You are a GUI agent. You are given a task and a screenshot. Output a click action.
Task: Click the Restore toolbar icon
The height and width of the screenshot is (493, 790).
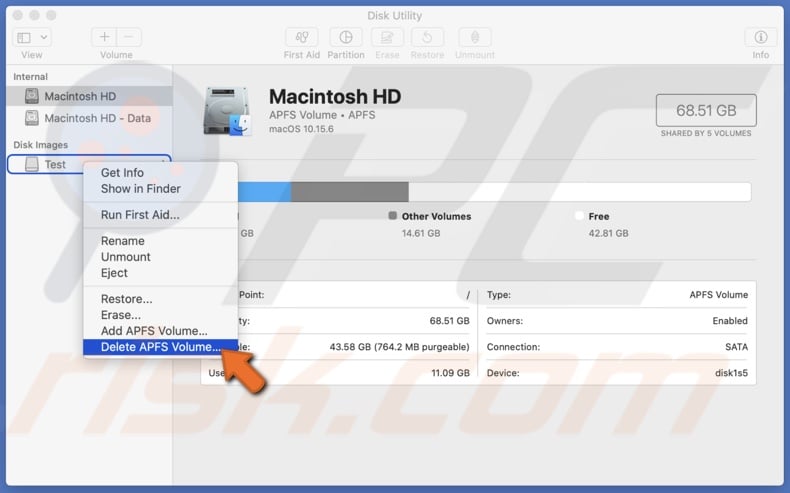click(427, 37)
